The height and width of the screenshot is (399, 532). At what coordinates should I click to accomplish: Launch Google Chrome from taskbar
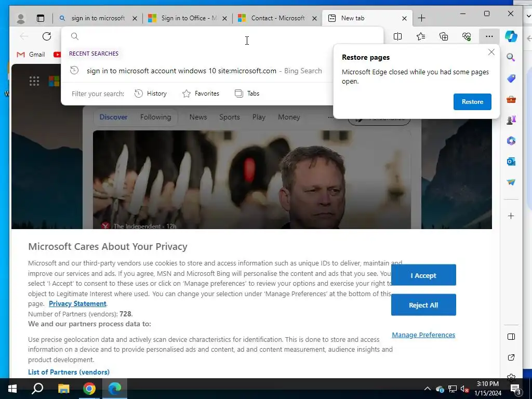[89, 389]
